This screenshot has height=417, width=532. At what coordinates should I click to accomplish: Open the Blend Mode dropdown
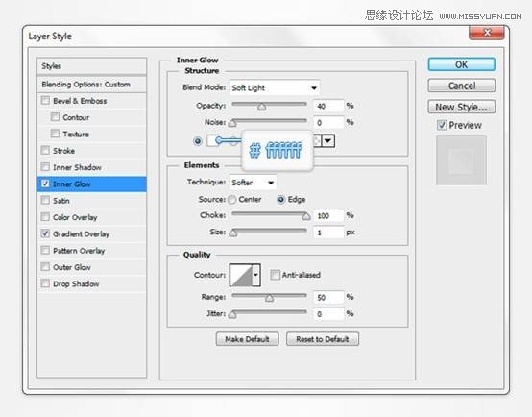275,88
